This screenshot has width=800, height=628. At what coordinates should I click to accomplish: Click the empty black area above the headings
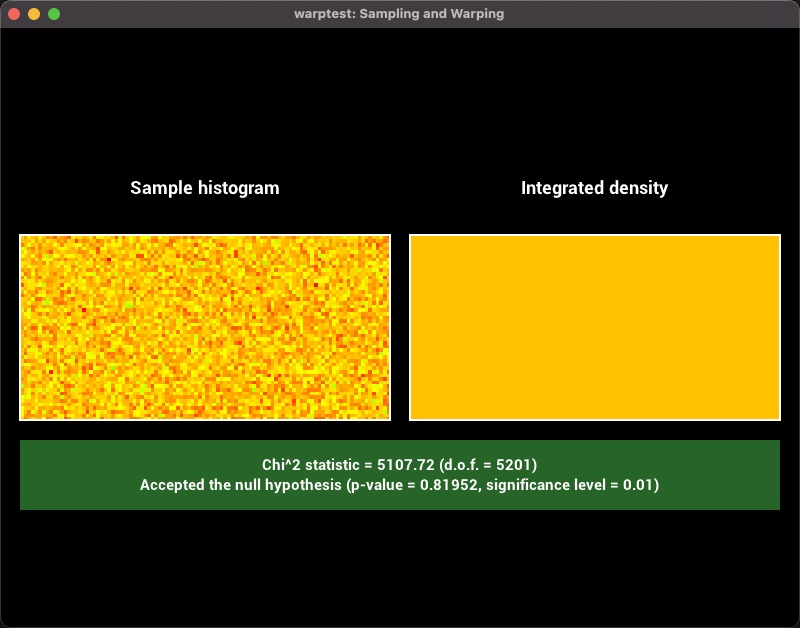click(x=400, y=100)
